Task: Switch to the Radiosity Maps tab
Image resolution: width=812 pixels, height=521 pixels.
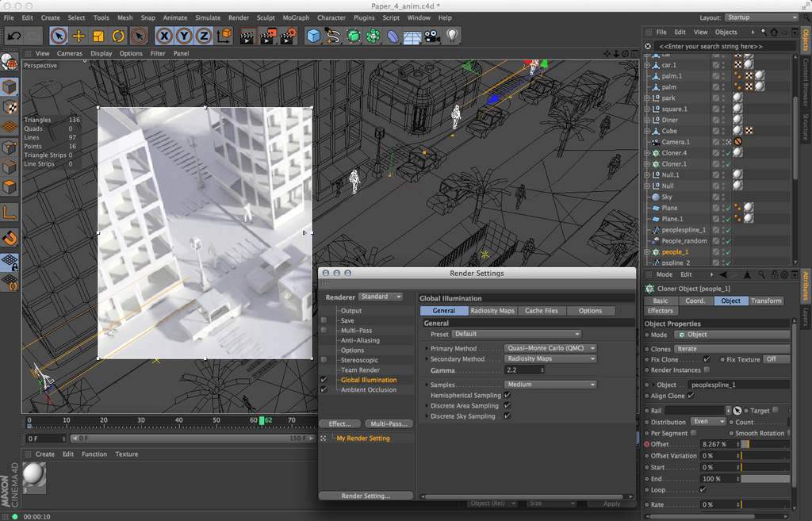Action: click(x=492, y=311)
